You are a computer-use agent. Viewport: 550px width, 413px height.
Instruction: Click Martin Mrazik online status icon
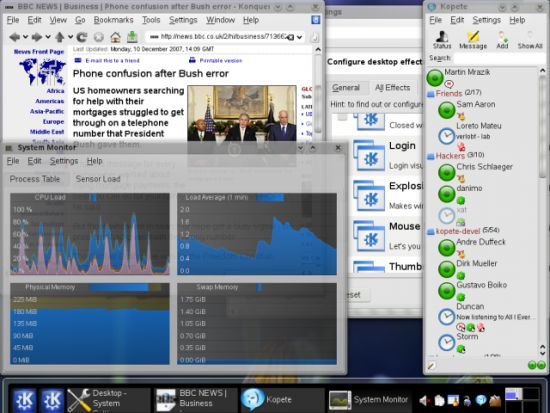[x=435, y=78]
